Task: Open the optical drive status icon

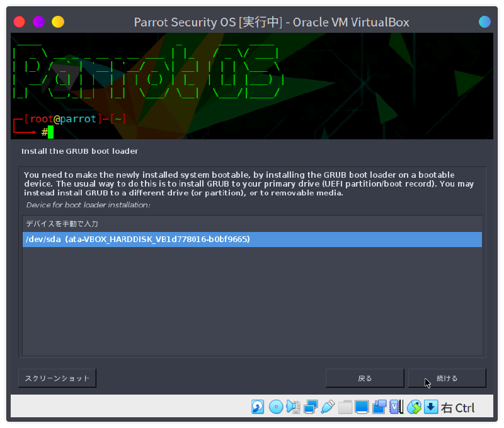Action: click(x=275, y=407)
